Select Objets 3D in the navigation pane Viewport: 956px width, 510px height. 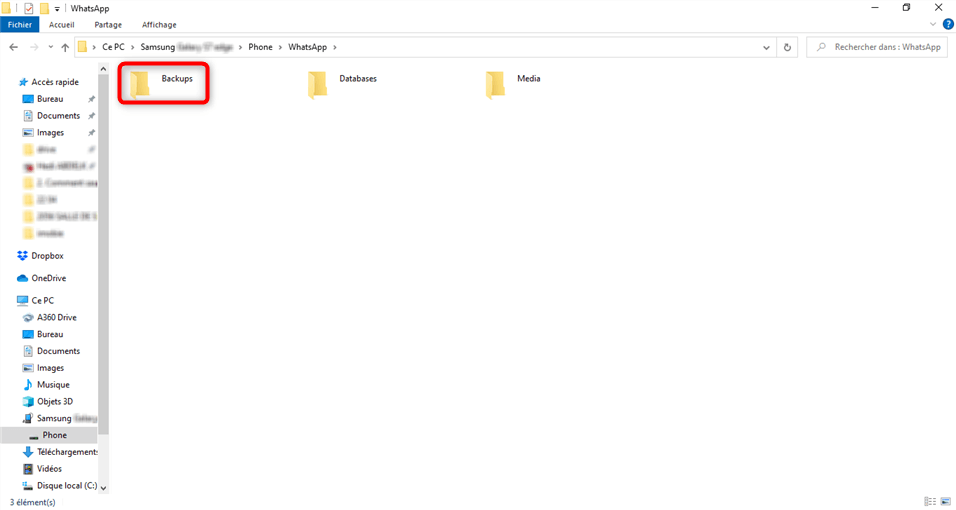(55, 401)
